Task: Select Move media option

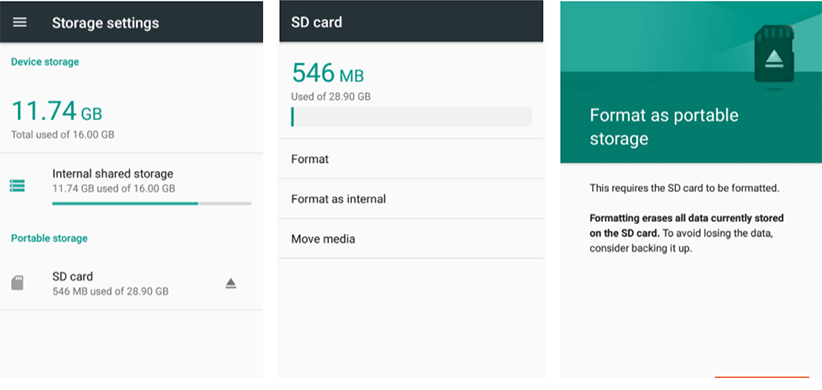Action: click(x=411, y=239)
